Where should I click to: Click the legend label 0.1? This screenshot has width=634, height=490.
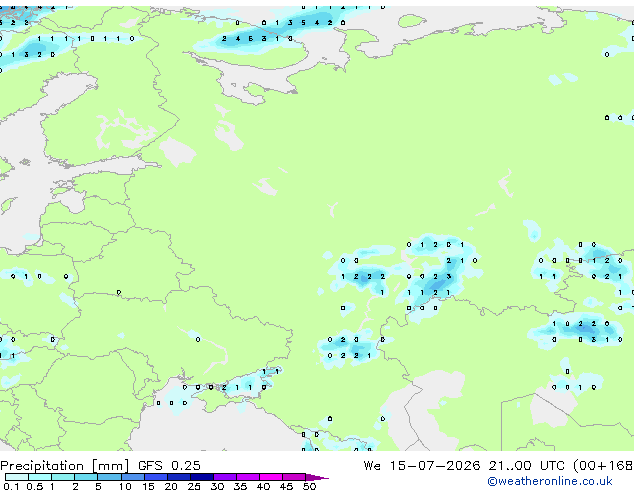point(11,486)
